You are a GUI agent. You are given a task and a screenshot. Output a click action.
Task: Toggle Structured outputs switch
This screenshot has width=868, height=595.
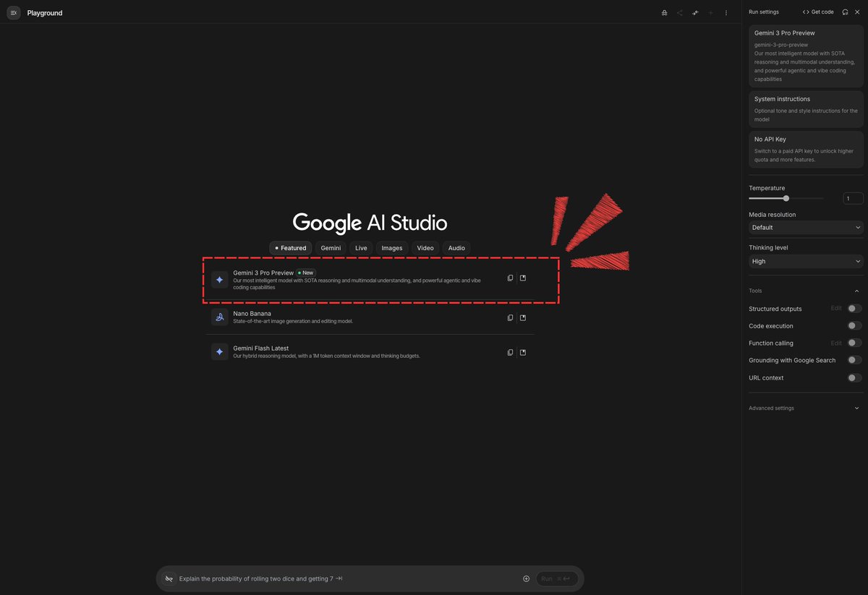[x=854, y=309]
